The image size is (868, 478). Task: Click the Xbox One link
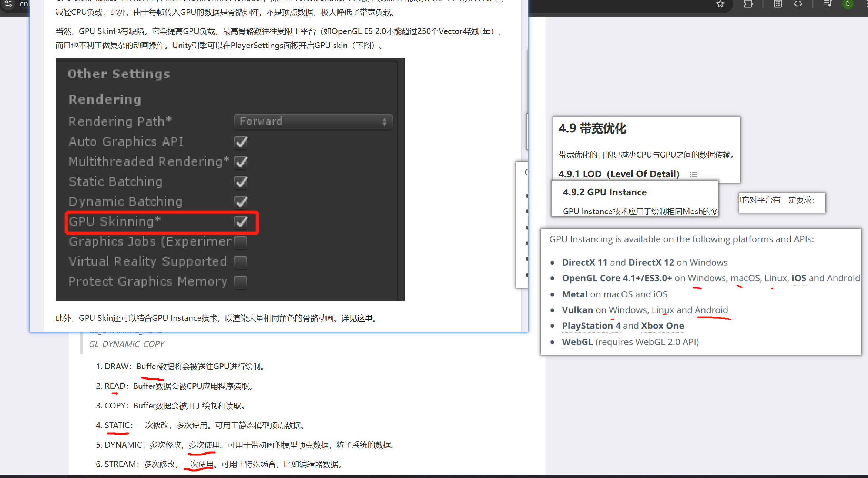coord(662,326)
